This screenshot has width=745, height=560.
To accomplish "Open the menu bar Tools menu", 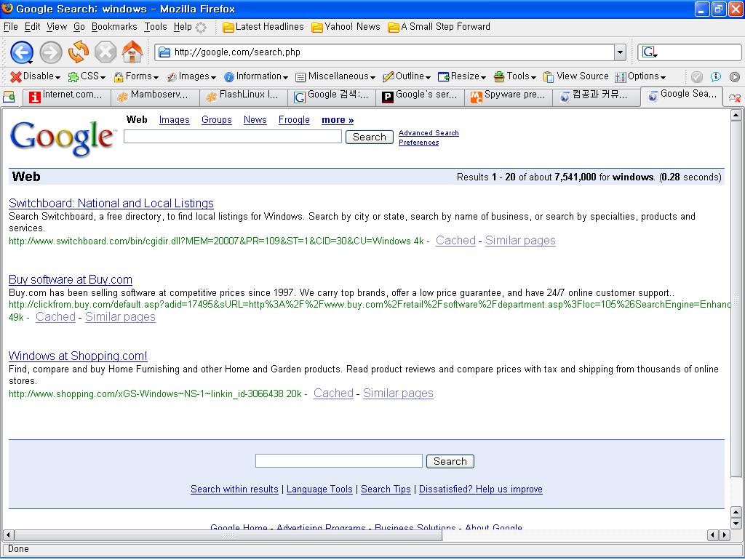I will (x=156, y=27).
